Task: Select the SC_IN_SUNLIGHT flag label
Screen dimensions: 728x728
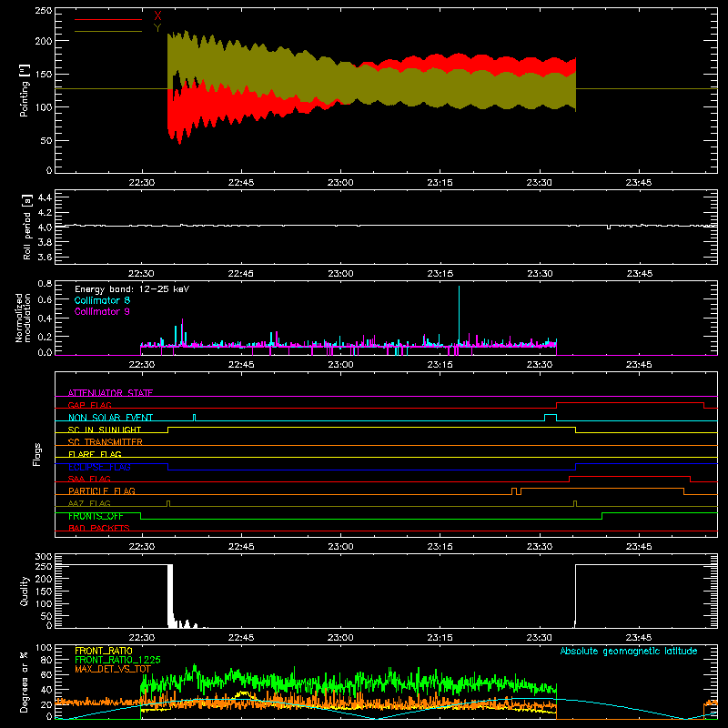Action: 105,430
